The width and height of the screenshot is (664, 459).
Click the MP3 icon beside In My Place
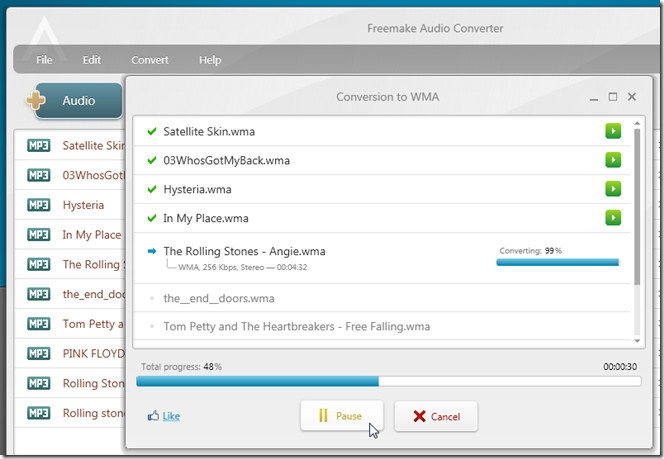coord(39,234)
